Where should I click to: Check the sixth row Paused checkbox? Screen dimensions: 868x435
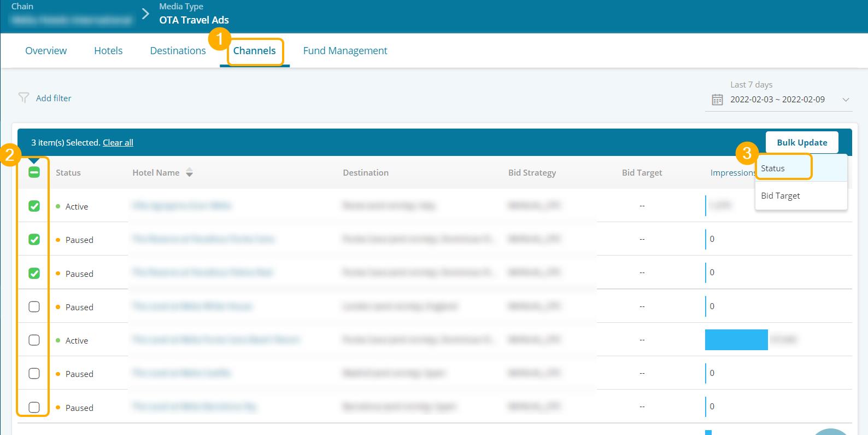click(x=34, y=374)
